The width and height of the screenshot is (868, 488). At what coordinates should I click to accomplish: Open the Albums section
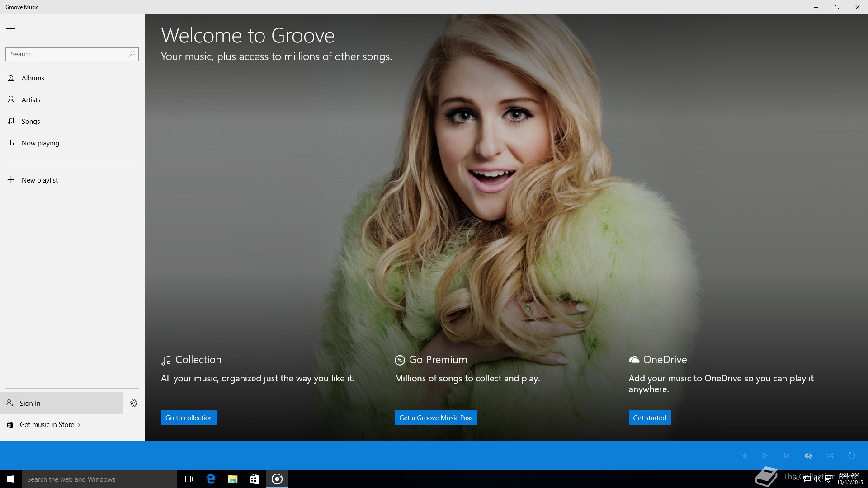coord(33,78)
